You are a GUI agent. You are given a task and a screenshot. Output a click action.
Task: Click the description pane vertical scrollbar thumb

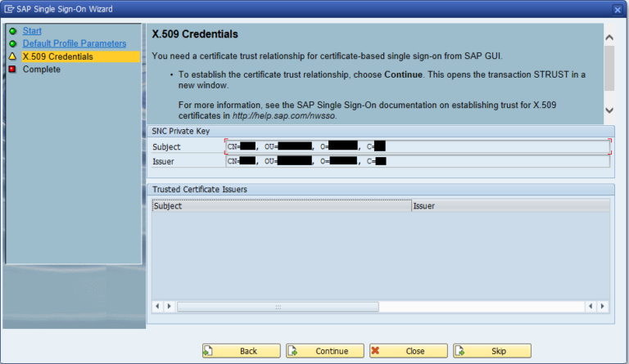pos(609,68)
